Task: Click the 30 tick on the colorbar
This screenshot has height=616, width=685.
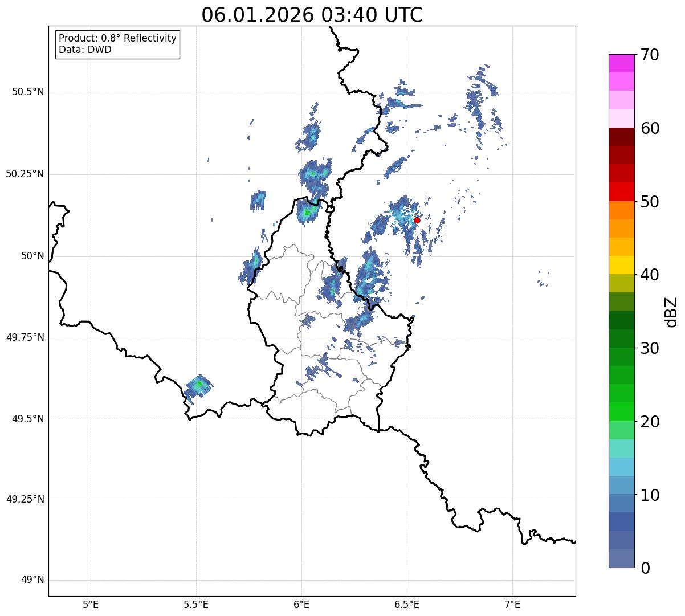Action: click(650, 348)
